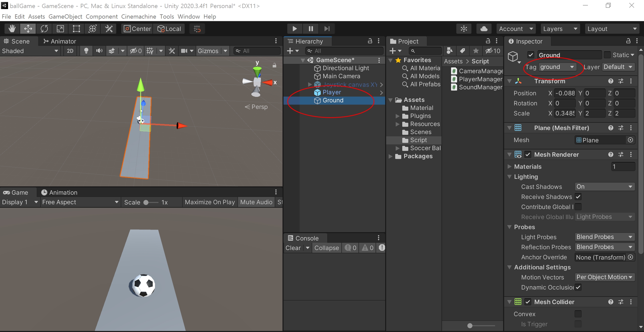Viewport: 644px width, 332px height.
Task: Select the Hand tool in toolbar
Action: [12, 29]
